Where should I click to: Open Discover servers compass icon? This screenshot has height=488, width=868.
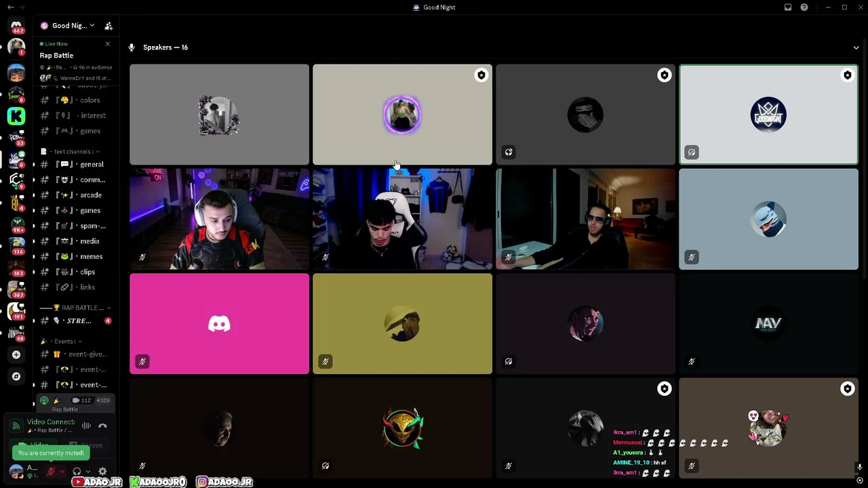coord(16,376)
